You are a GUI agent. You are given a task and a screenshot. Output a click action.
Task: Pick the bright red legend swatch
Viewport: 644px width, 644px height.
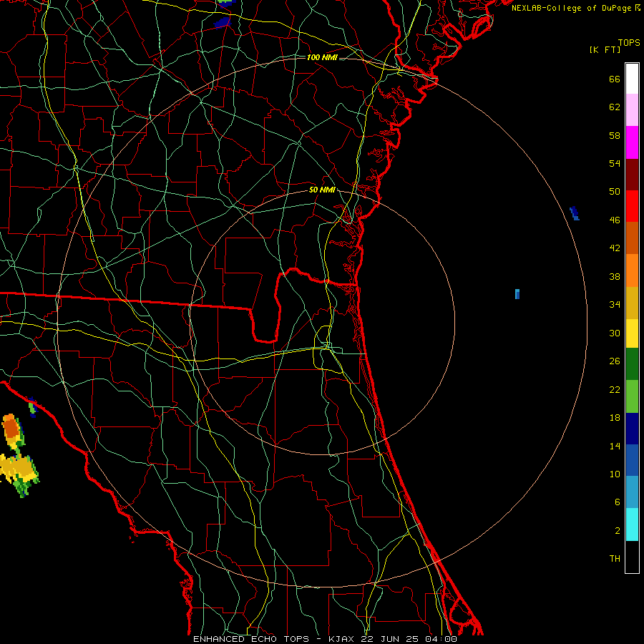point(632,206)
